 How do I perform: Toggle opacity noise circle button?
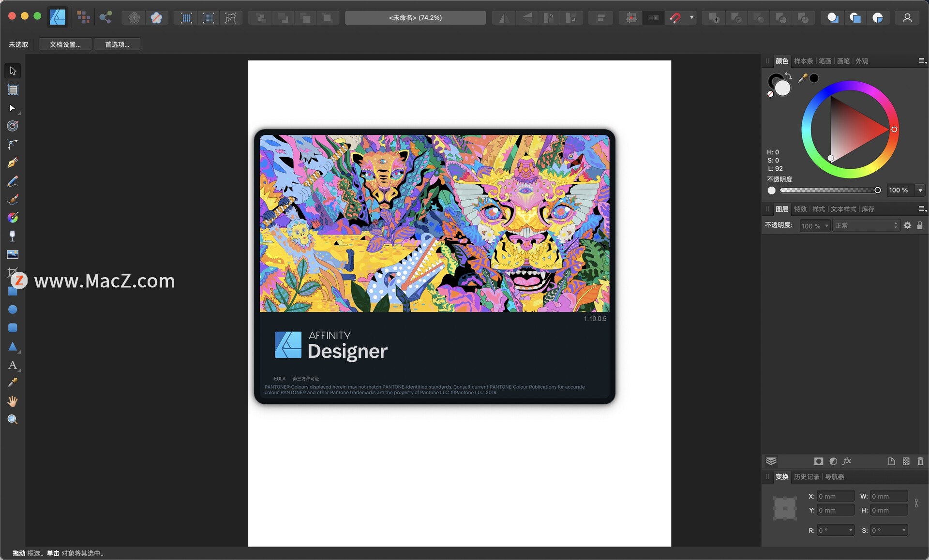tap(772, 191)
